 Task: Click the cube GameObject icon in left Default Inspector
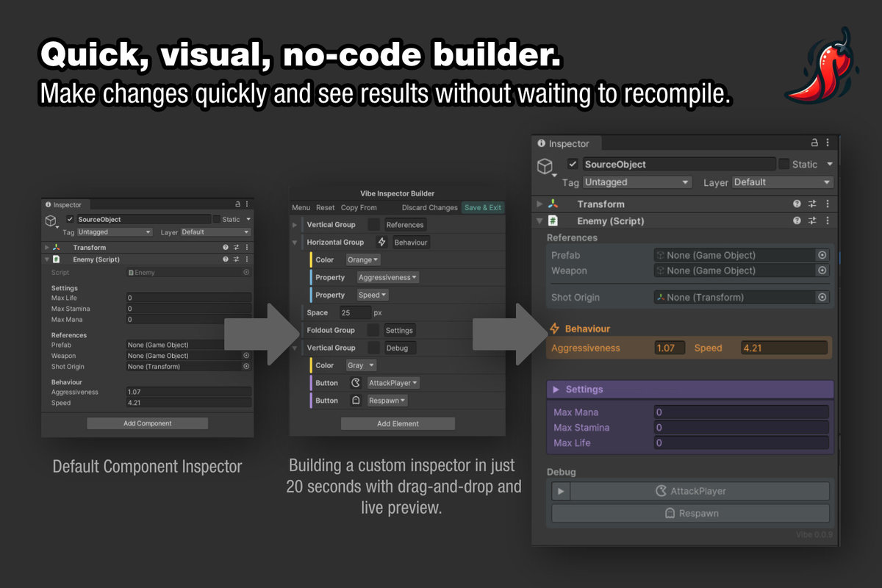pyautogui.click(x=51, y=220)
